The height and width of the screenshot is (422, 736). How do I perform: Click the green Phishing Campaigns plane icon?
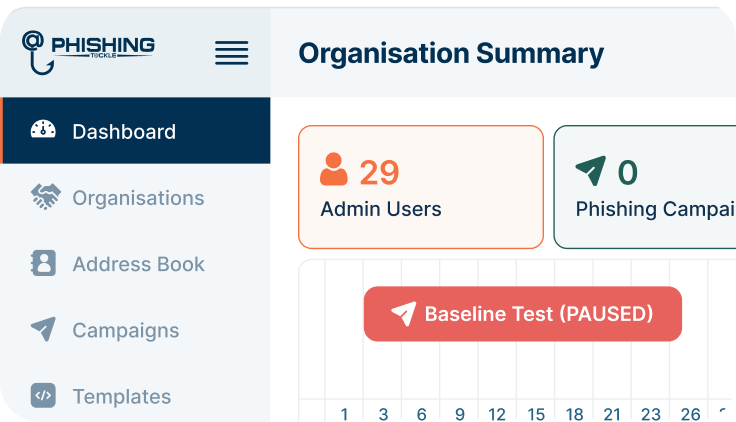tap(590, 170)
